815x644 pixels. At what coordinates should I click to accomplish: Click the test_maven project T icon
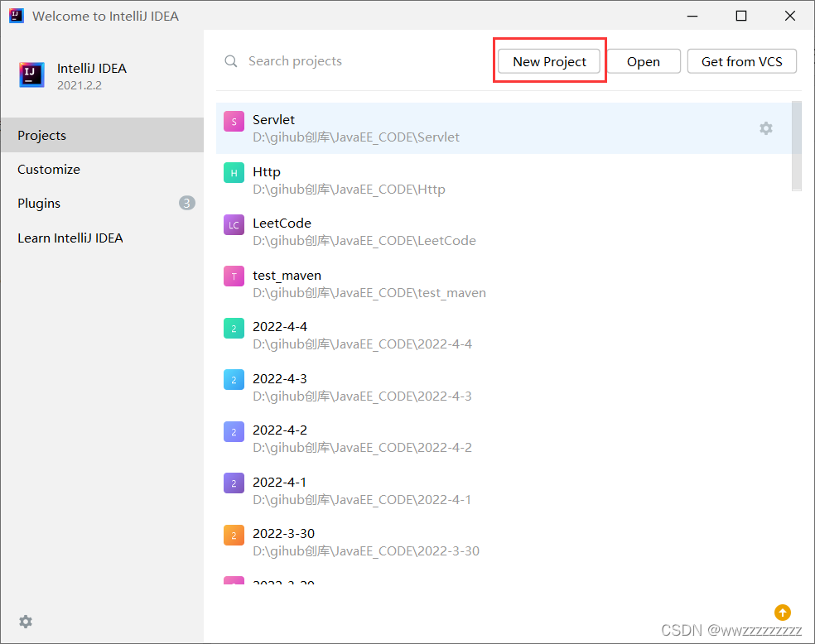point(234,276)
